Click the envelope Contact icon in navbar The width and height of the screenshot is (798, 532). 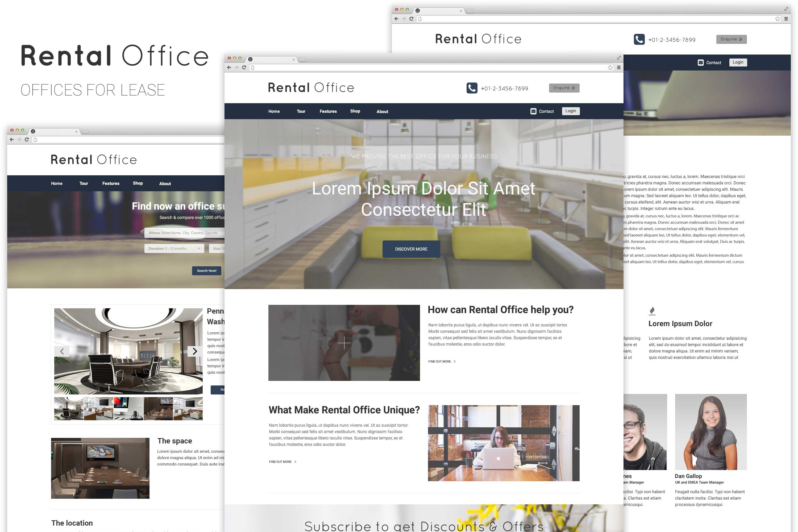click(x=533, y=111)
